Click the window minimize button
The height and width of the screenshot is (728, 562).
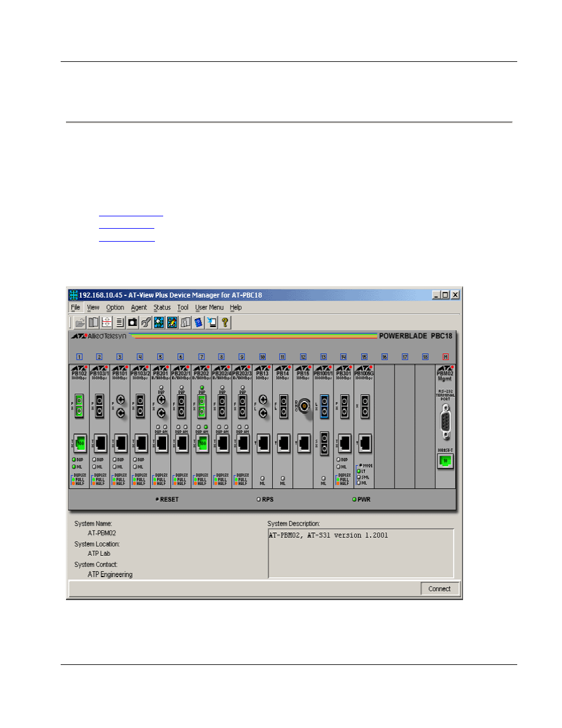(436, 295)
